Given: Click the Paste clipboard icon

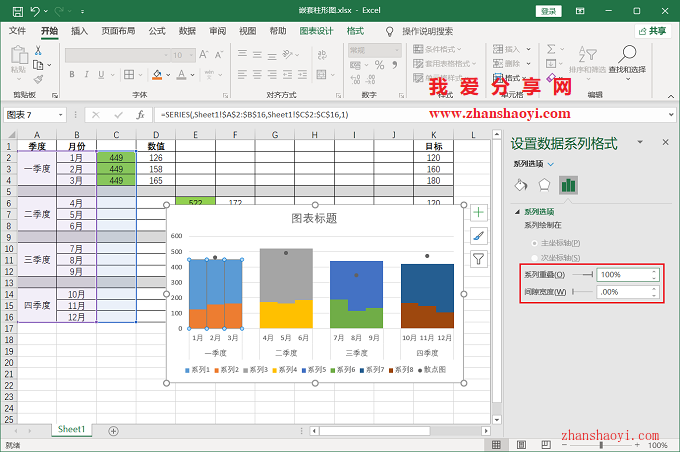Looking at the screenshot, I should (19, 56).
